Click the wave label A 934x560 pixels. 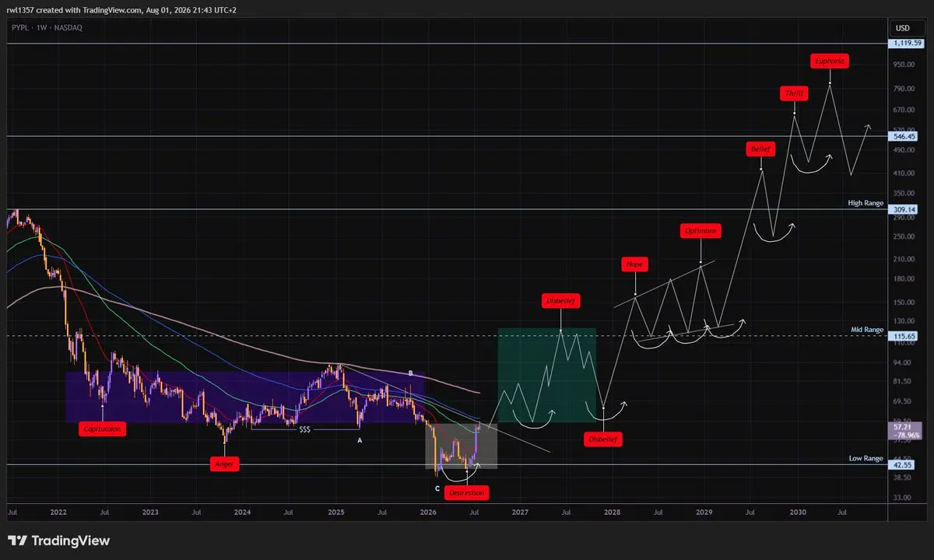(360, 439)
